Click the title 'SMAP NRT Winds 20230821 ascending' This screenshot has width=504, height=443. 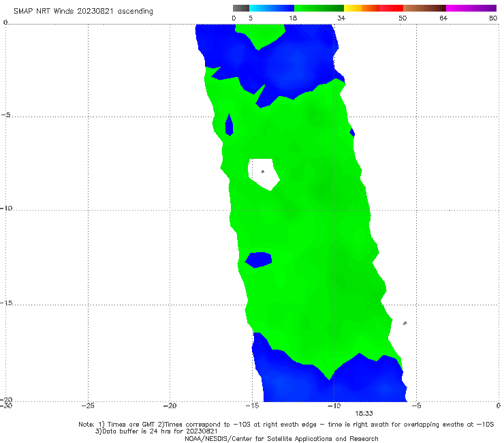pos(83,12)
